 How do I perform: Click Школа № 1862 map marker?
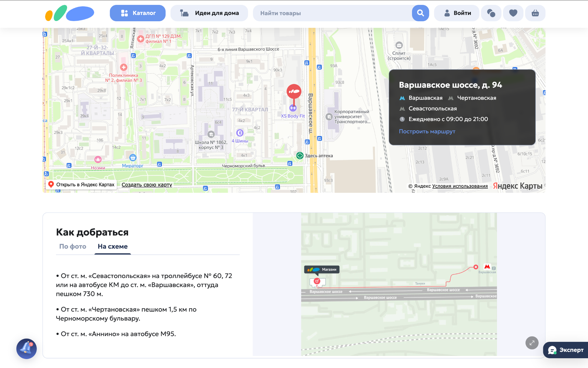click(x=211, y=134)
